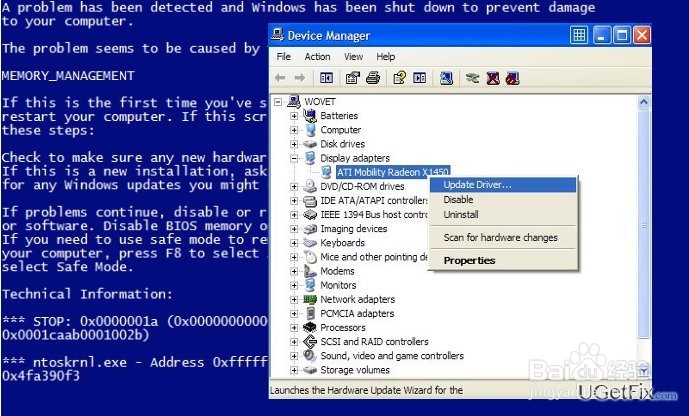Choose Uninstall from the context menu
Viewport: 689px width, 416px height.
(503, 214)
